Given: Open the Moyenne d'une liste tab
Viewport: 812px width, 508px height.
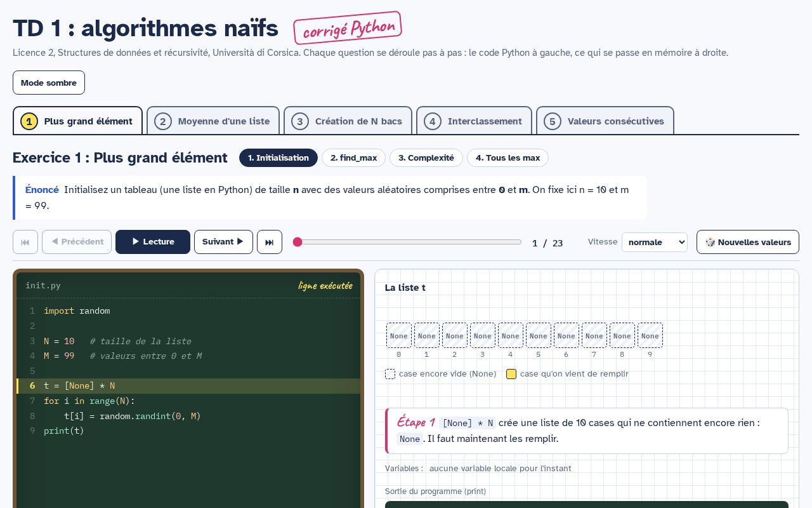Looking at the screenshot, I should tap(213, 121).
